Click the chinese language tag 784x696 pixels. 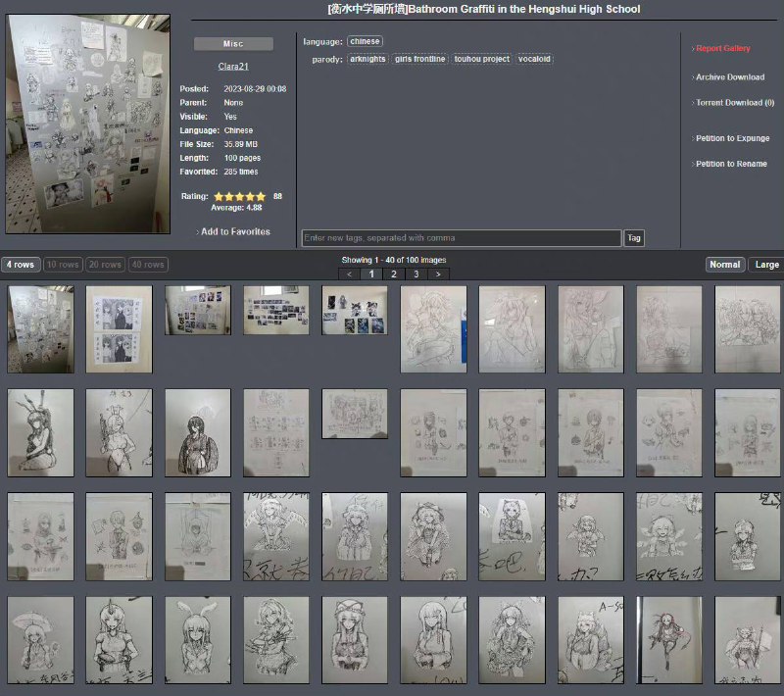click(x=365, y=41)
